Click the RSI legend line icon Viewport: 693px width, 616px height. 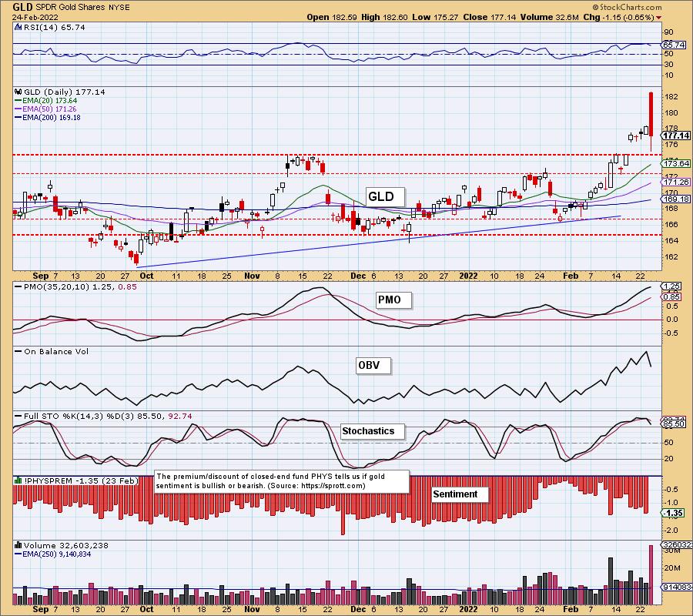[x=18, y=28]
